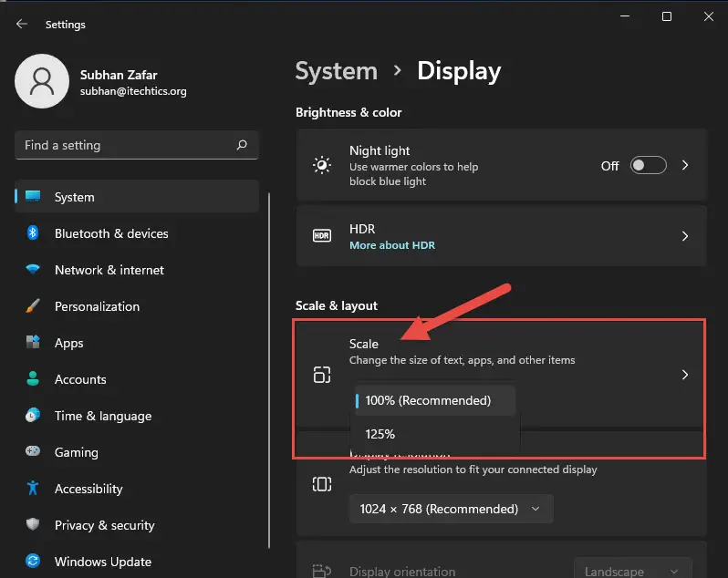Image resolution: width=728 pixels, height=578 pixels.
Task: Click the Time & language globe icon
Action: click(33, 415)
